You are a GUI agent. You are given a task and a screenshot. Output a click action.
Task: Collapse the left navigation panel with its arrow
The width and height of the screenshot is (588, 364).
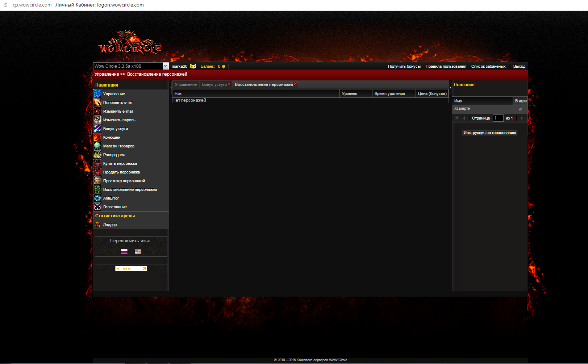coord(171,87)
